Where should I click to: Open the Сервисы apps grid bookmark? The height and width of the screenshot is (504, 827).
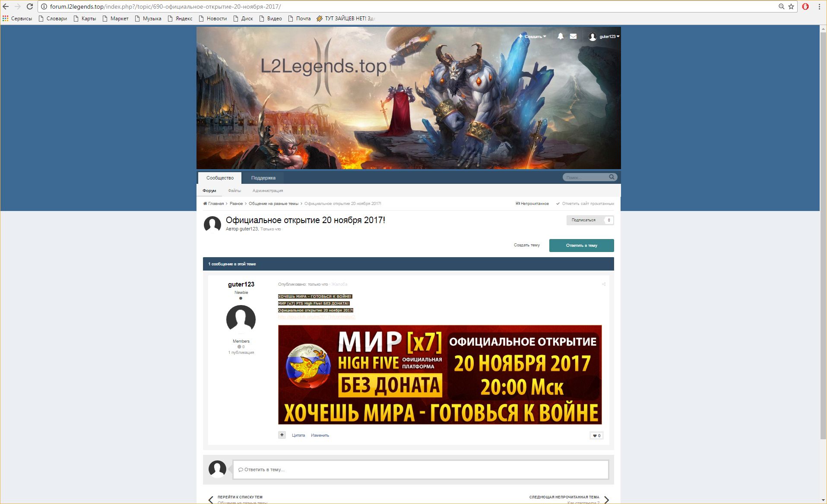point(17,19)
